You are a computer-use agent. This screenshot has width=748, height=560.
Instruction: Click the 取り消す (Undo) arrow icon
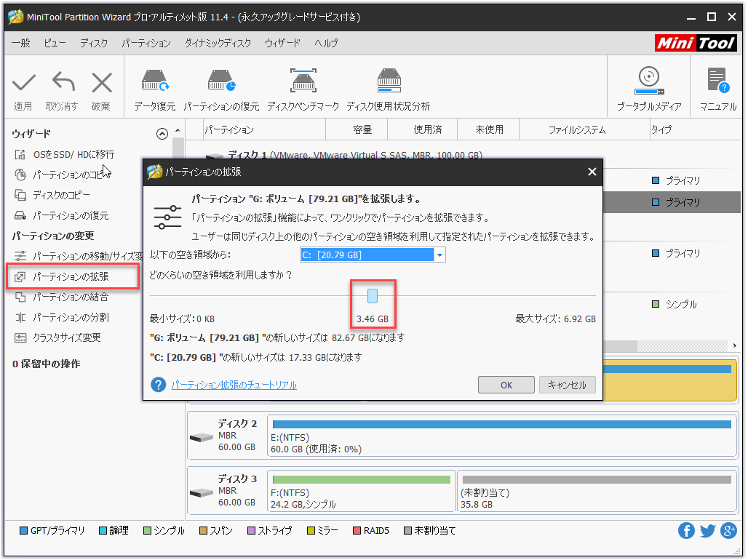(x=62, y=84)
